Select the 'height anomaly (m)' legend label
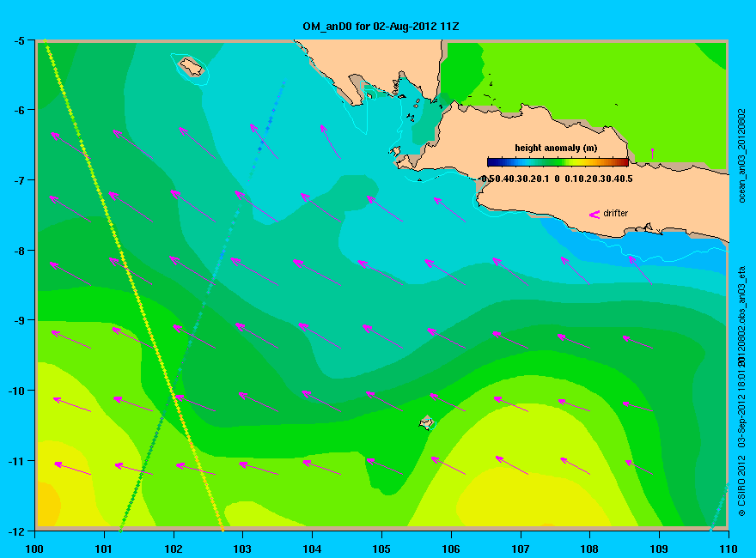The width and height of the screenshot is (756, 558). click(556, 148)
